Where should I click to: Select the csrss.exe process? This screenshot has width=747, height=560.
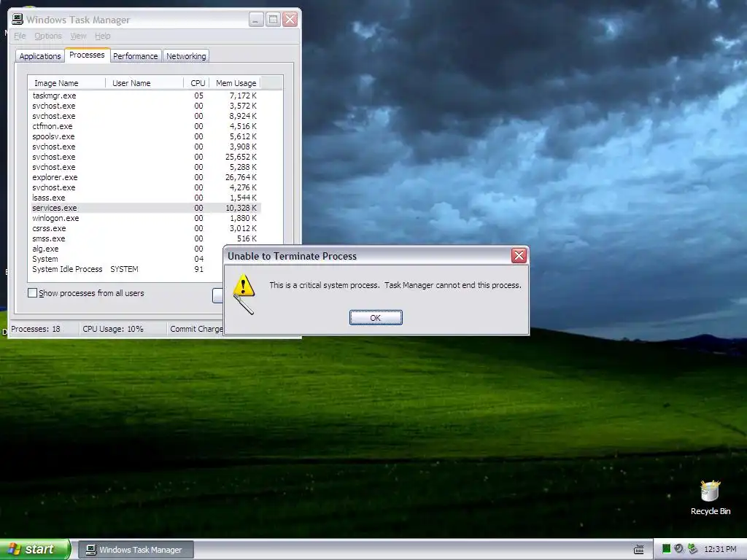pyautogui.click(x=145, y=228)
